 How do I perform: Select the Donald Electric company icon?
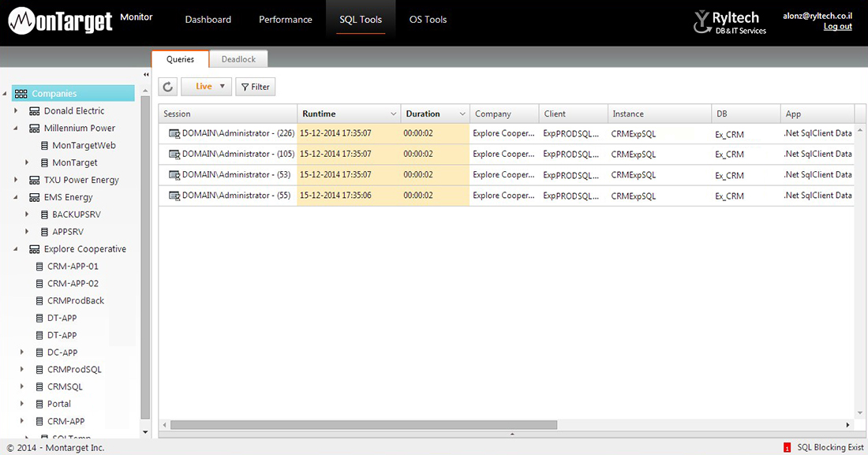[34, 111]
